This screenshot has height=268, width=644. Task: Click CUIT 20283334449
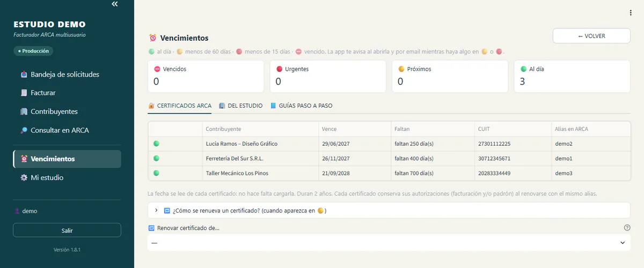pyautogui.click(x=494, y=173)
